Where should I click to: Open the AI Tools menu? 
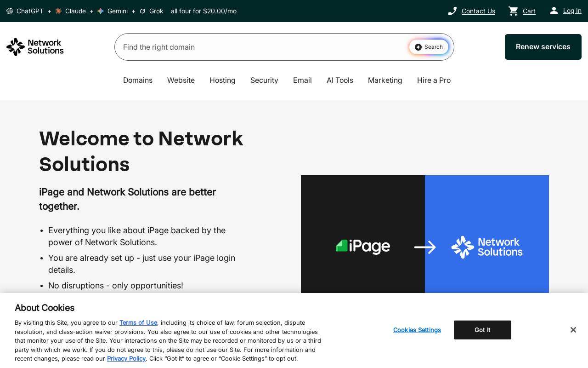click(x=340, y=80)
